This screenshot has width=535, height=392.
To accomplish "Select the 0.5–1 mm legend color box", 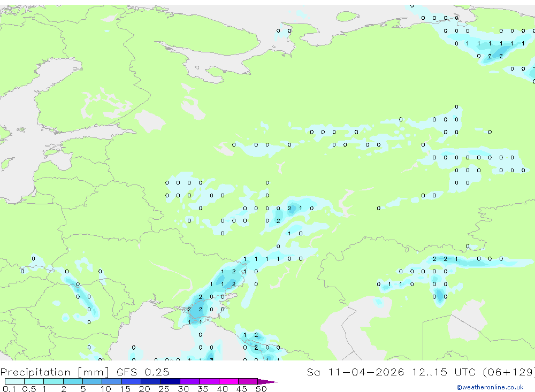I will (x=34, y=381).
